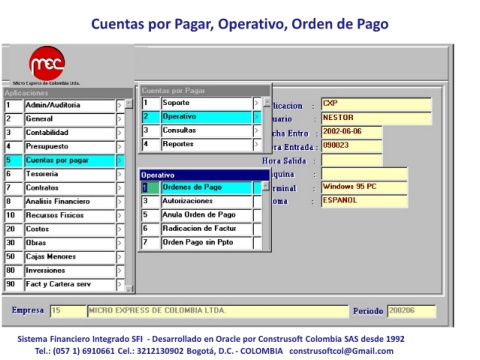Click arrow beside Consultas entry

pos(257,131)
